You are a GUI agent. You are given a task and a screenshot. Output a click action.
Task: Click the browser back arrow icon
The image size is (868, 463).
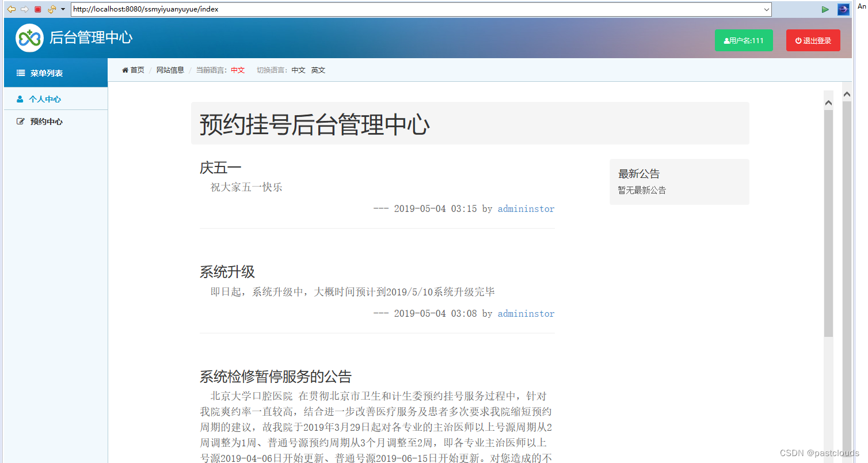[x=11, y=9]
